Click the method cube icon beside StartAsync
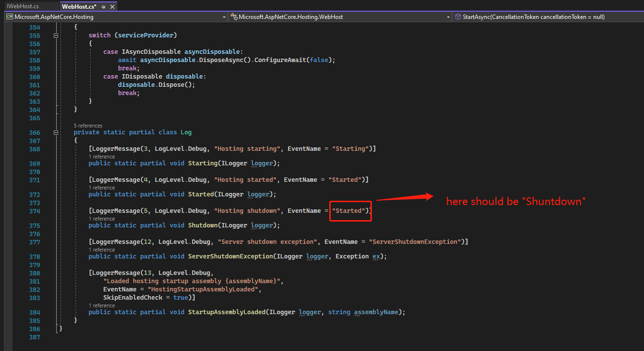The width and height of the screenshot is (644, 351). coord(458,17)
